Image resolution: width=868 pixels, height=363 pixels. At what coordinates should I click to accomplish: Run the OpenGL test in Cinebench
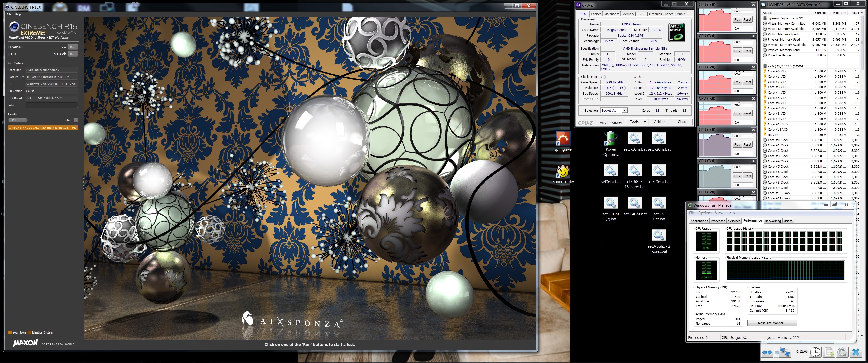(x=73, y=47)
